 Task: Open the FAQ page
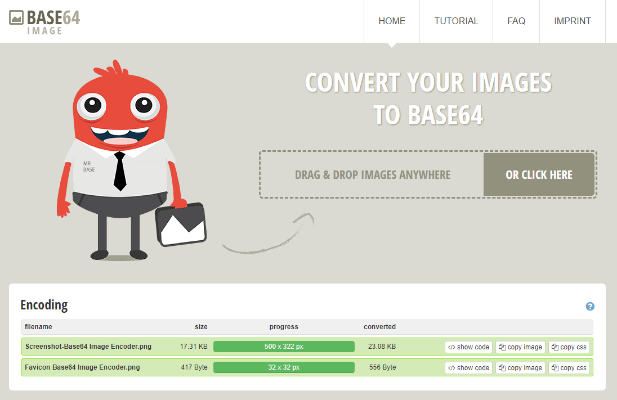click(516, 21)
